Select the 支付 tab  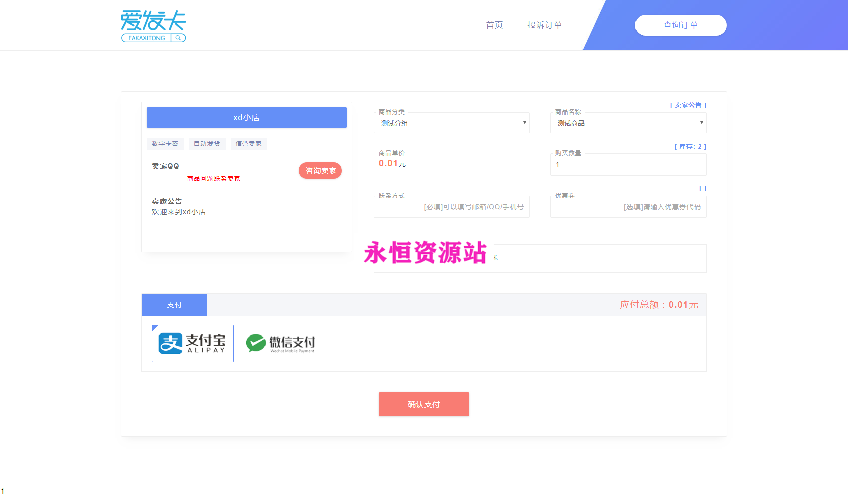pos(175,305)
